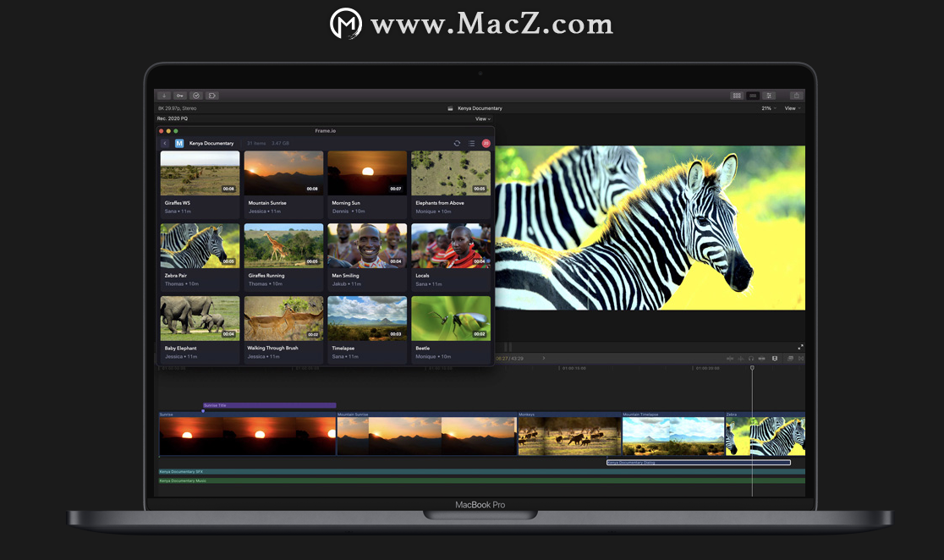
Task: Click the Share export icon
Action: point(796,96)
